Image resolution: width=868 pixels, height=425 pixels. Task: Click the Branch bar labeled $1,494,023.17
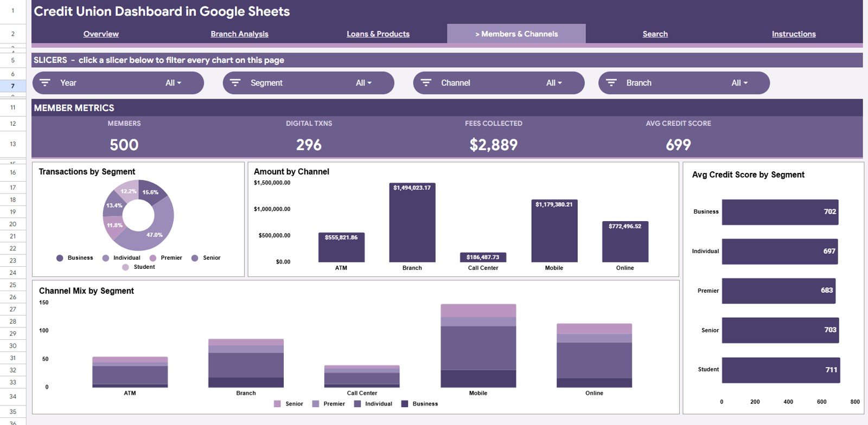tap(412, 222)
